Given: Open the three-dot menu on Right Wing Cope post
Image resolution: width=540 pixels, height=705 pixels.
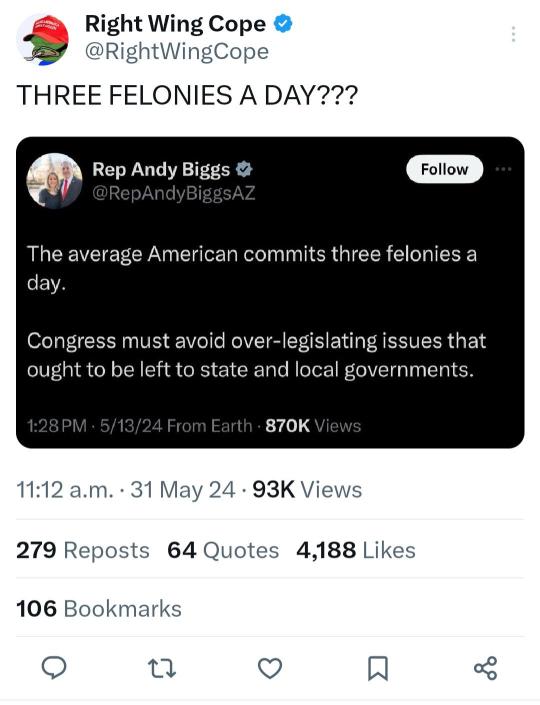Looking at the screenshot, I should pos(513,34).
